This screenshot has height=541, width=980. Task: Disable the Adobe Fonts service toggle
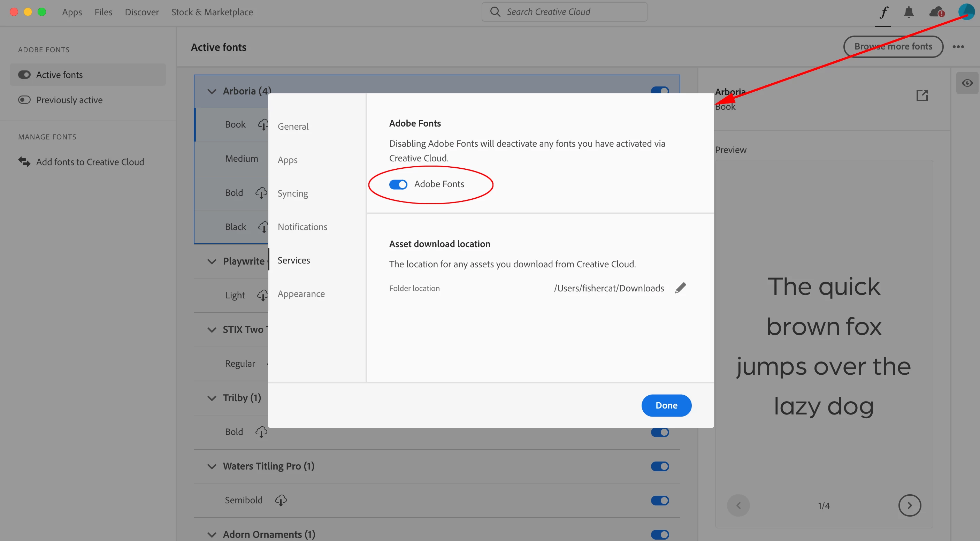coord(398,184)
